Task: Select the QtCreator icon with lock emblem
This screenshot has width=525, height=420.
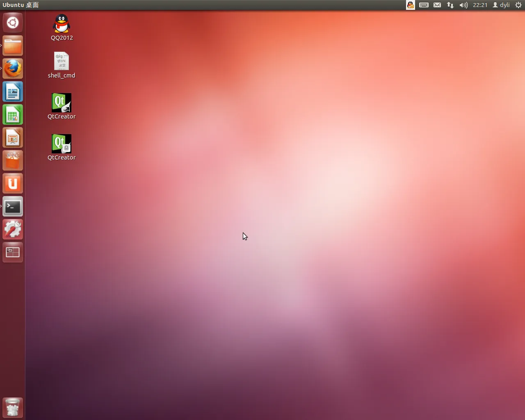Action: 62,144
